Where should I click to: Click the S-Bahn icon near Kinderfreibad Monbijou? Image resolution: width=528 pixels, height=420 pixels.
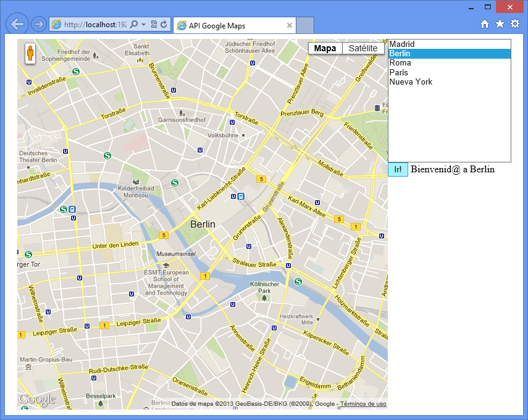click(x=174, y=183)
